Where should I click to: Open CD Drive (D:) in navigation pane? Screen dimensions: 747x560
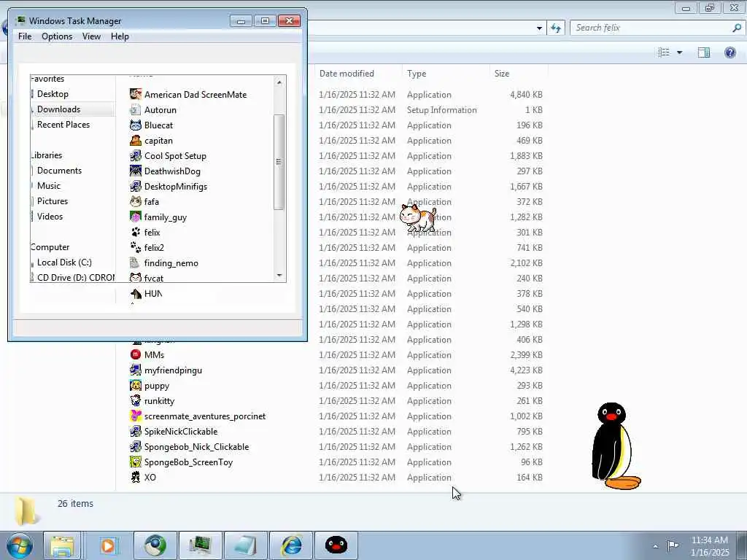point(76,278)
